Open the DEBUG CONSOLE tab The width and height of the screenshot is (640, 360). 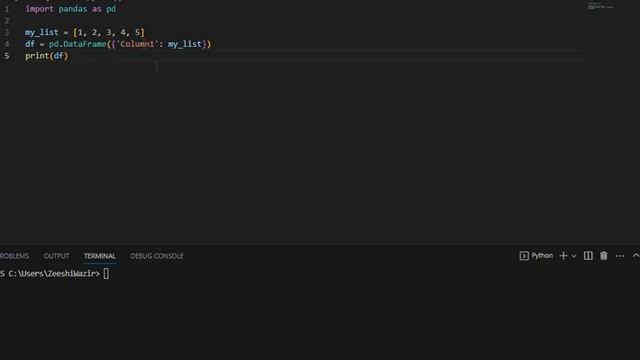pyautogui.click(x=157, y=256)
